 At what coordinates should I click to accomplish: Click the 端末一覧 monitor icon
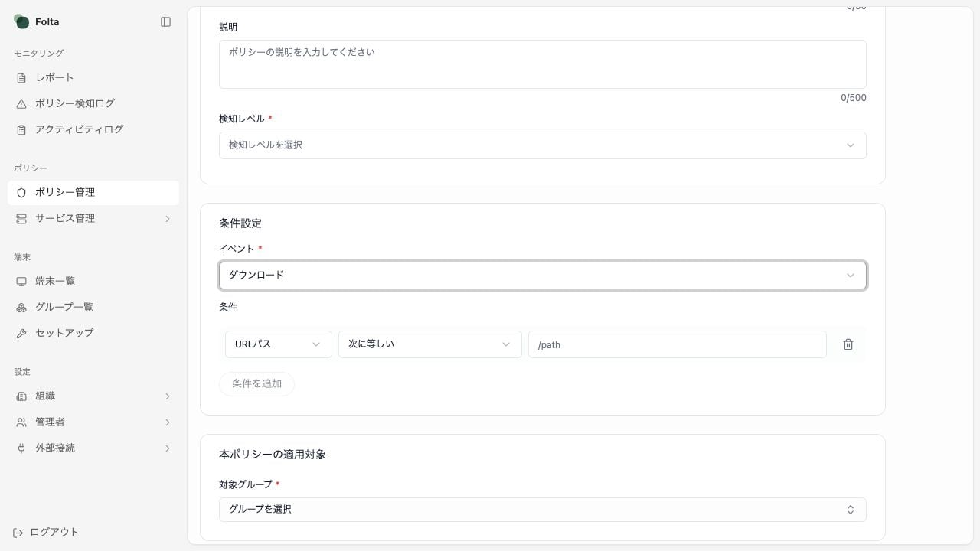pos(21,282)
